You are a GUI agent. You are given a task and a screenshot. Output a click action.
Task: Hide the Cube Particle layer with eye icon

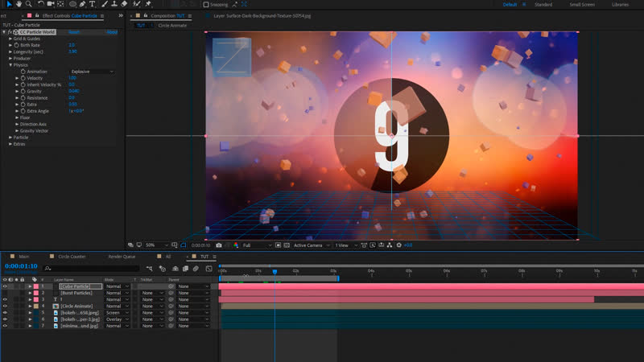pyautogui.click(x=5, y=286)
